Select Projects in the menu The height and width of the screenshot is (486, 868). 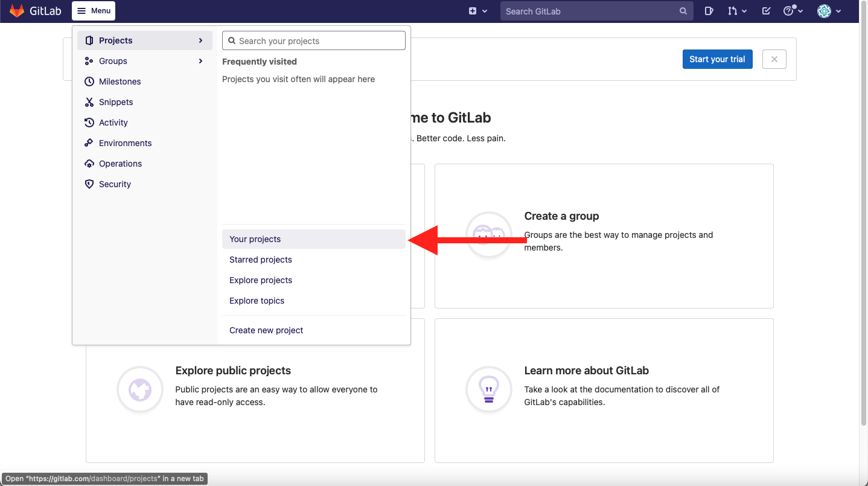[x=145, y=40]
